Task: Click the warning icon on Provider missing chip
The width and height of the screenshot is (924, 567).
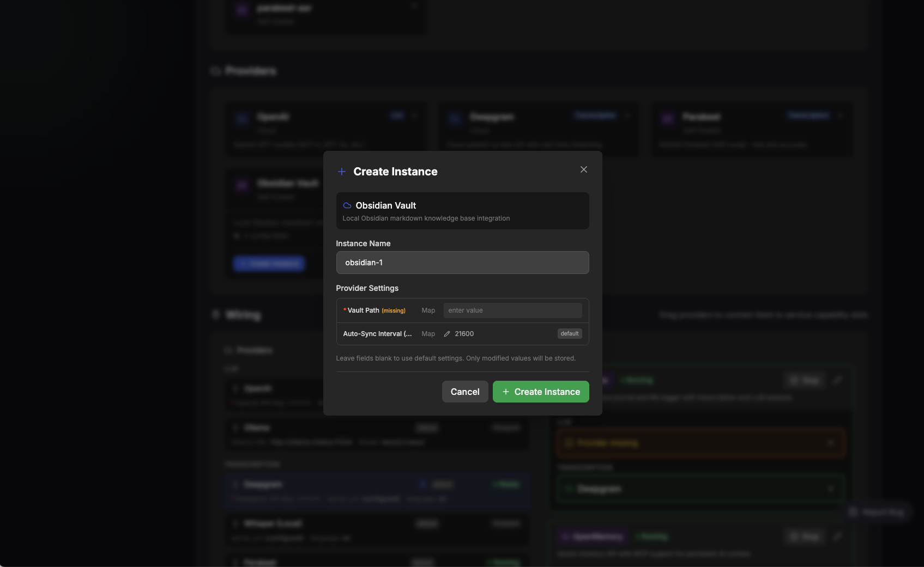Action: point(568,443)
